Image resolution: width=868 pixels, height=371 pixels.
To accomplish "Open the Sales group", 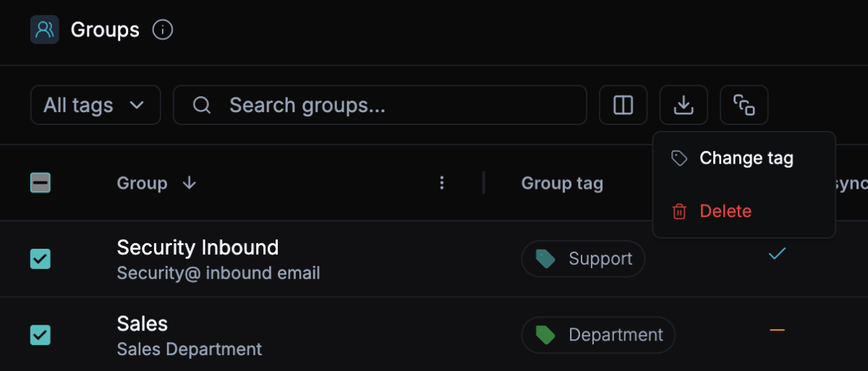I will tap(142, 323).
